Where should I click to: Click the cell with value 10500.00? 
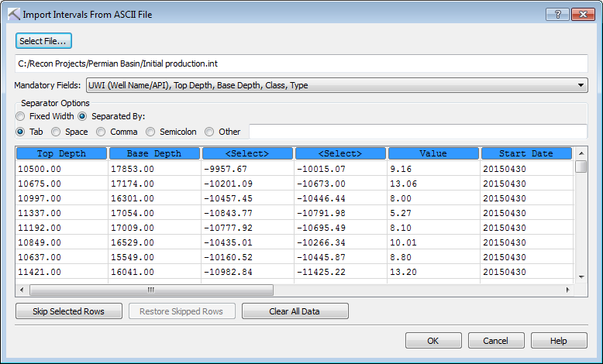(61, 167)
